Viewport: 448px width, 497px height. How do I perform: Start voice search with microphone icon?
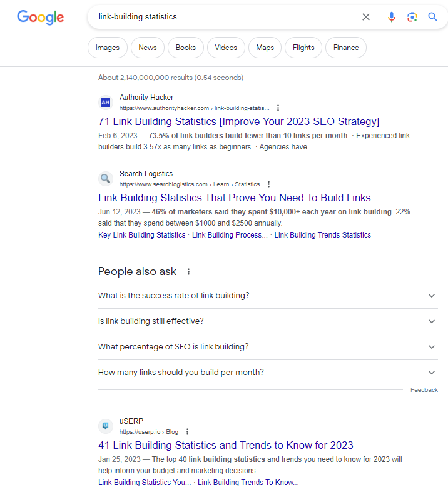coord(392,17)
